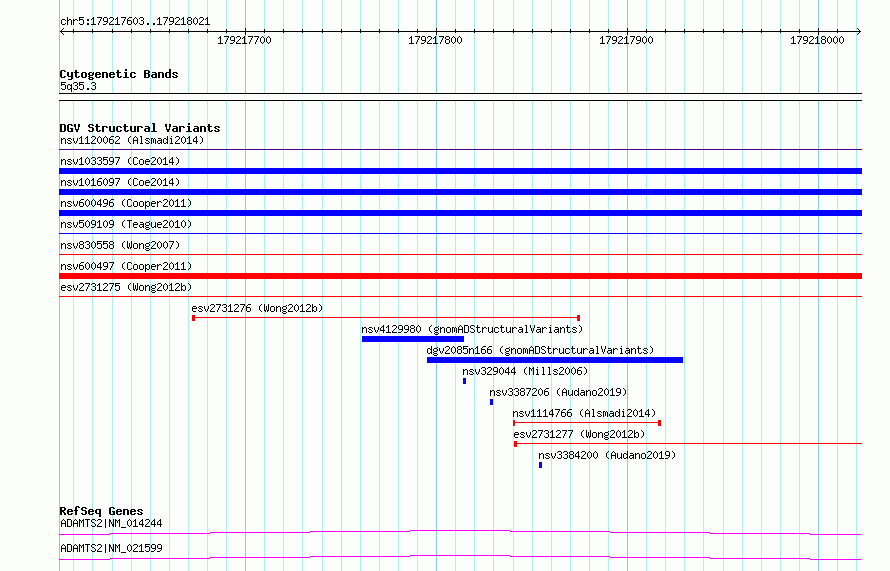
Task: Click the dgv2085n166 (gnomADStructuralVariants) label
Action: [x=540, y=350]
